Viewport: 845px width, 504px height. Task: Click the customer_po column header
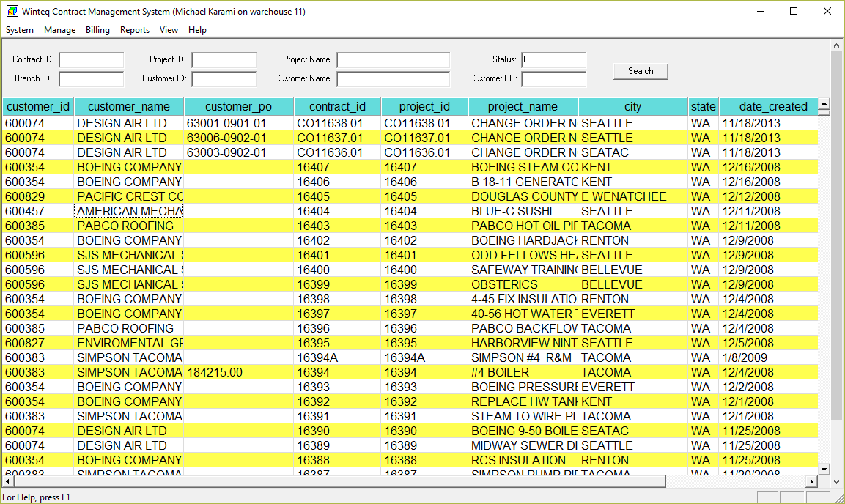tap(239, 107)
